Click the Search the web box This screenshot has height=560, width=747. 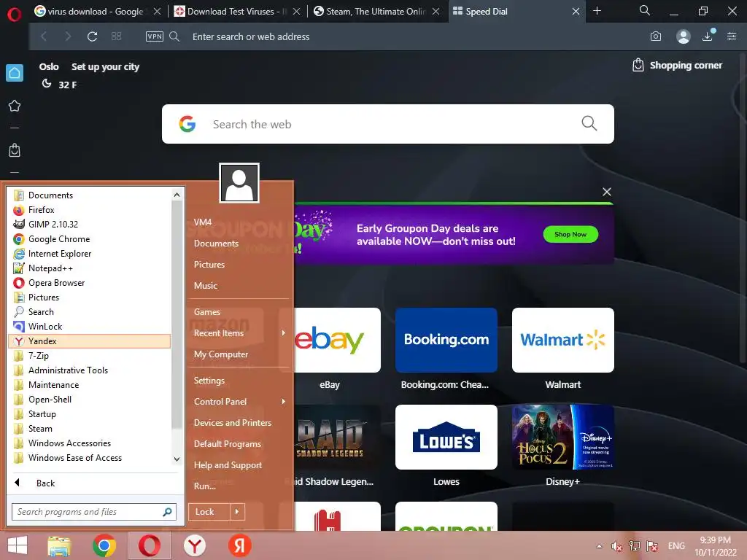point(388,124)
